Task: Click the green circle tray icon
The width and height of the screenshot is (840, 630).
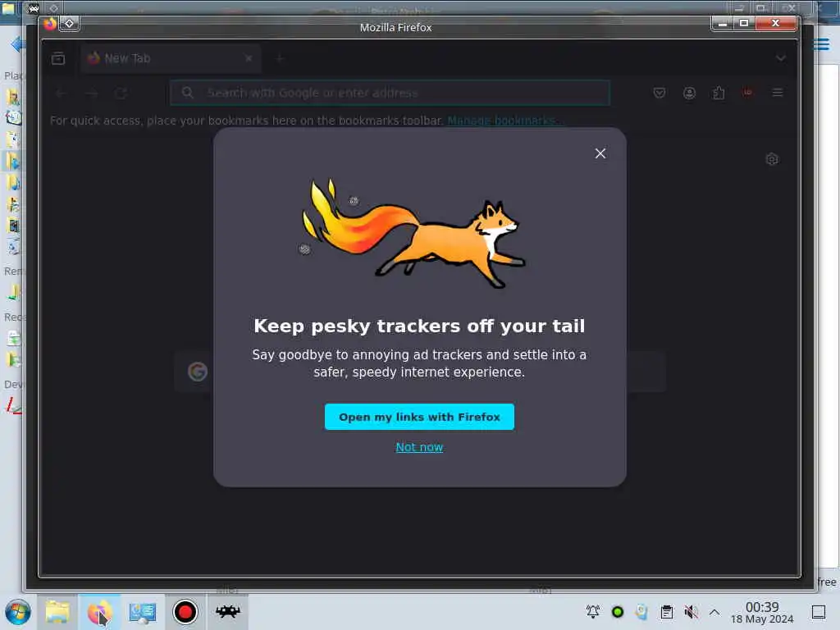Action: [617, 612]
